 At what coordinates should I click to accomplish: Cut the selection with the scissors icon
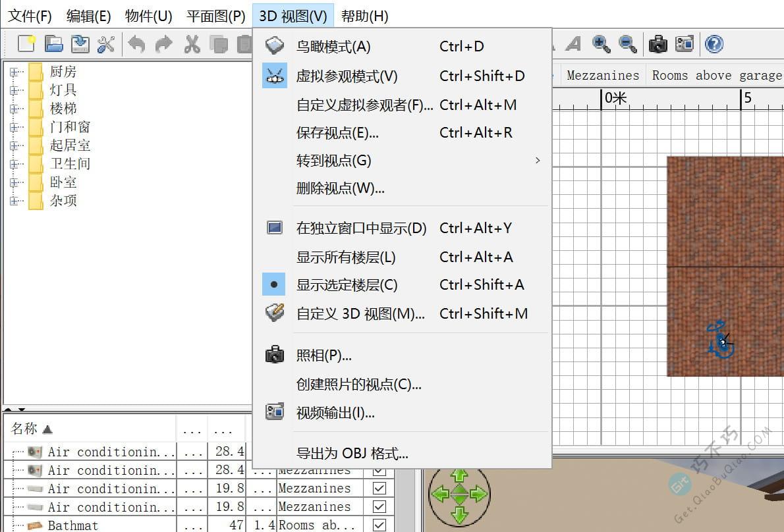click(192, 44)
